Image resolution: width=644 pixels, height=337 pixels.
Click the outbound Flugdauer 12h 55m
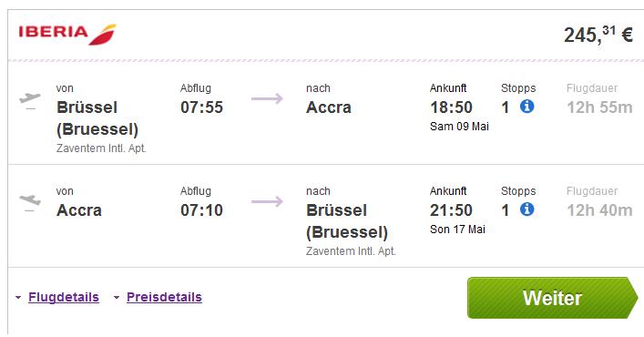pos(599,107)
